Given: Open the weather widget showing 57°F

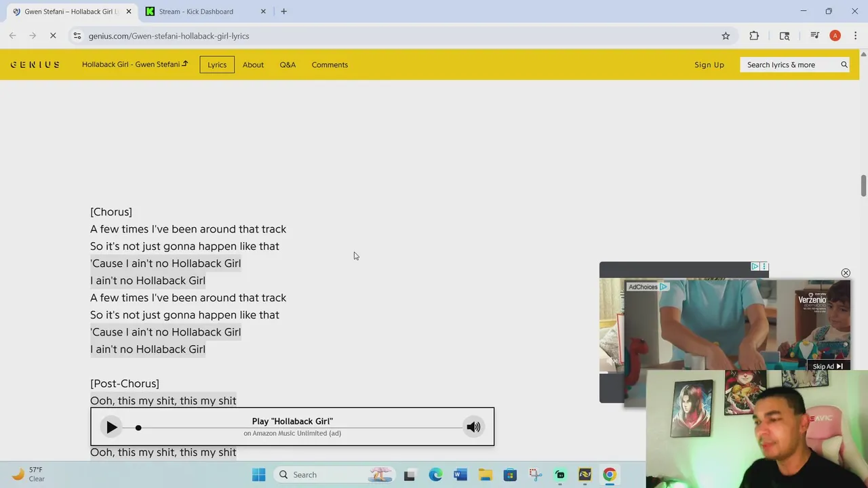Looking at the screenshot, I should pyautogui.click(x=28, y=474).
